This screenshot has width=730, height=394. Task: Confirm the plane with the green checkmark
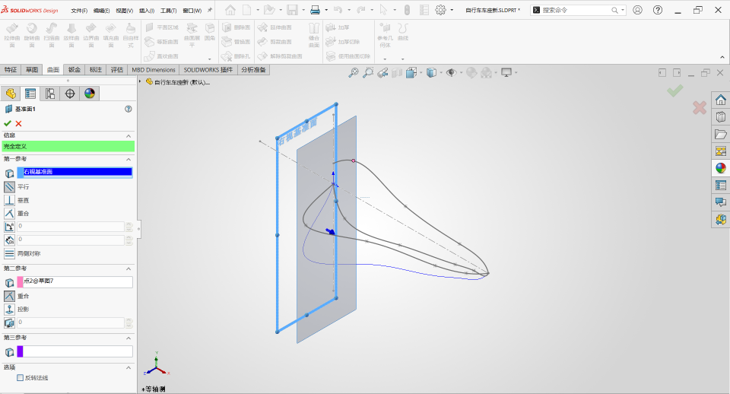coord(7,123)
